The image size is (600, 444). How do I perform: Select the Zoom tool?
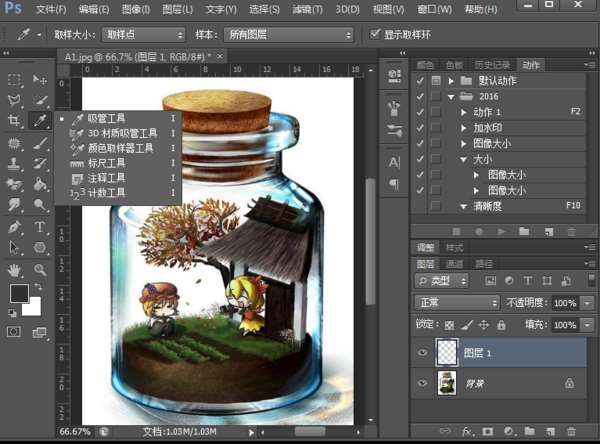[x=40, y=270]
